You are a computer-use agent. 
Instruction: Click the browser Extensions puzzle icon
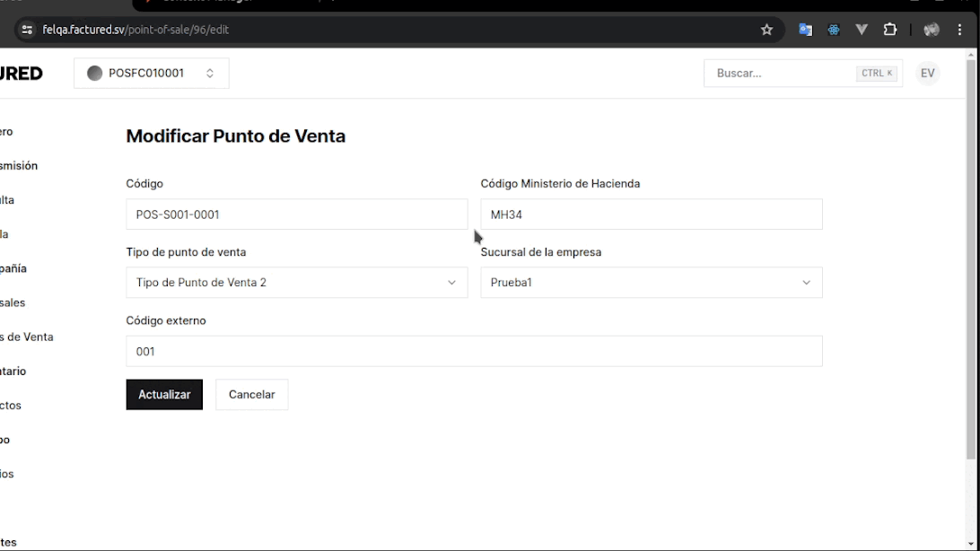point(890,29)
